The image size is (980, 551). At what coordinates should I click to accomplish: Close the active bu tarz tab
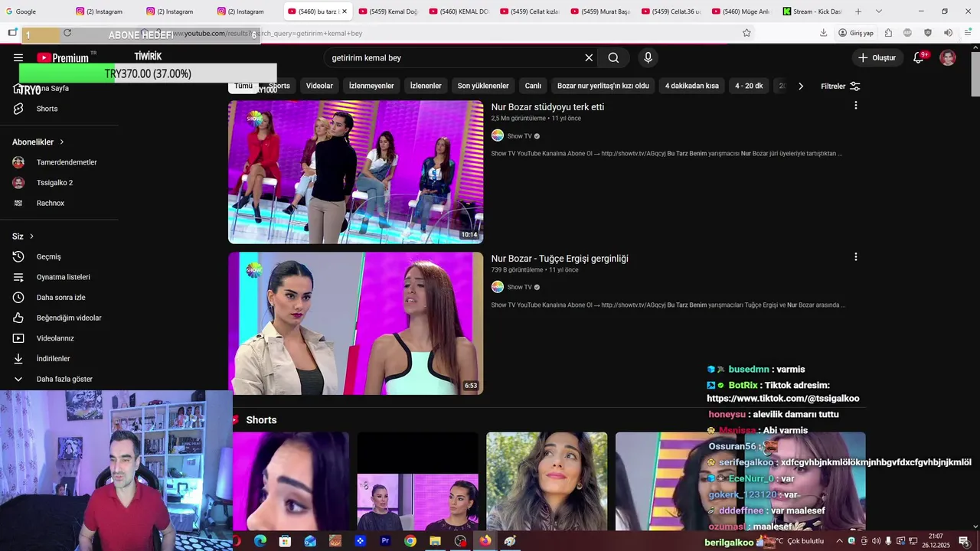pos(344,11)
